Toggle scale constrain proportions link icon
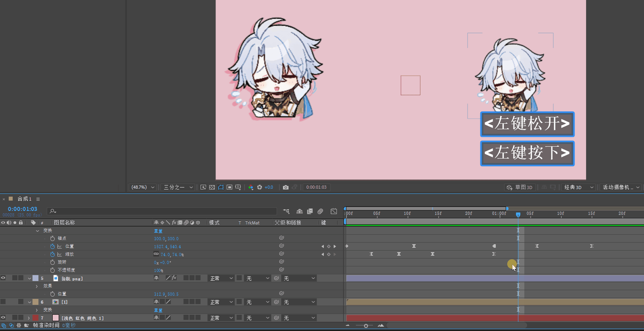 (156, 254)
